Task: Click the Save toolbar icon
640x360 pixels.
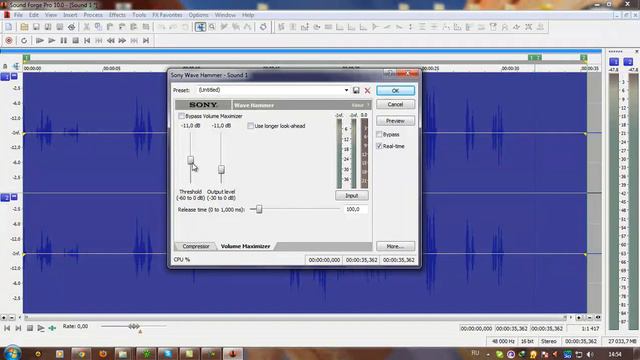Action: click(36, 27)
